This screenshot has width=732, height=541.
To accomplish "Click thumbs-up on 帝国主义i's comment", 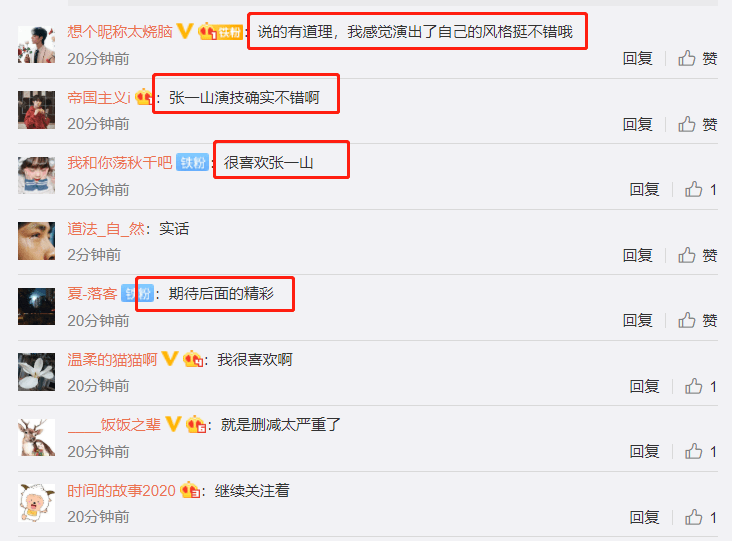I will tap(697, 124).
